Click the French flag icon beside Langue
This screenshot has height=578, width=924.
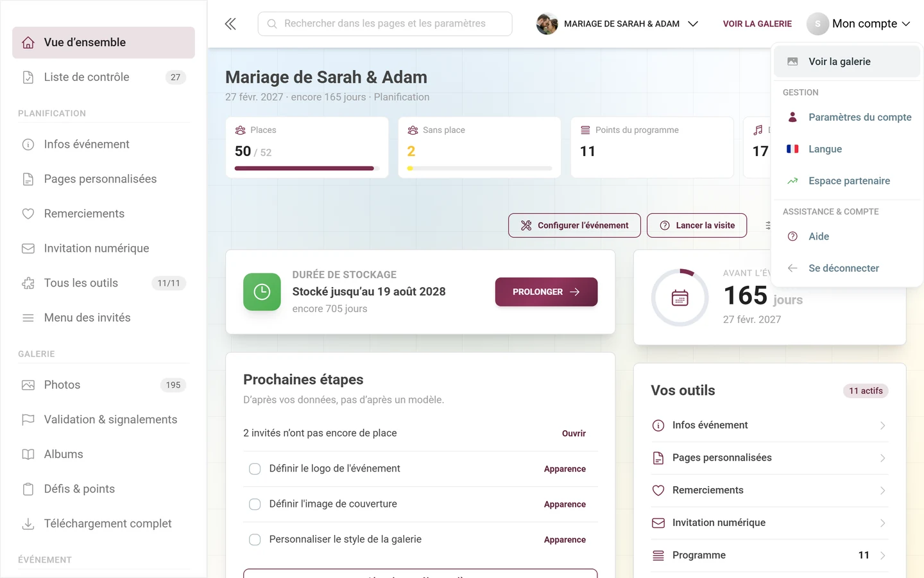pos(792,149)
